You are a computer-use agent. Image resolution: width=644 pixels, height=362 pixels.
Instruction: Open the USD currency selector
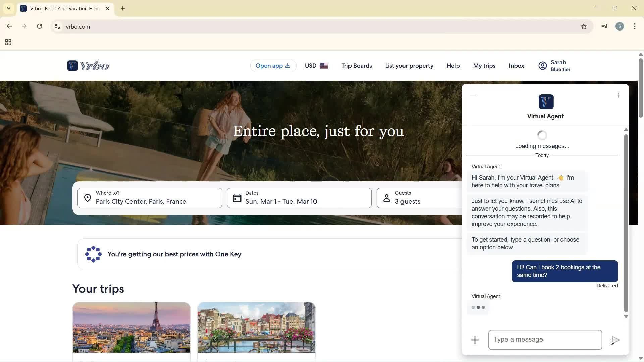[316, 66]
